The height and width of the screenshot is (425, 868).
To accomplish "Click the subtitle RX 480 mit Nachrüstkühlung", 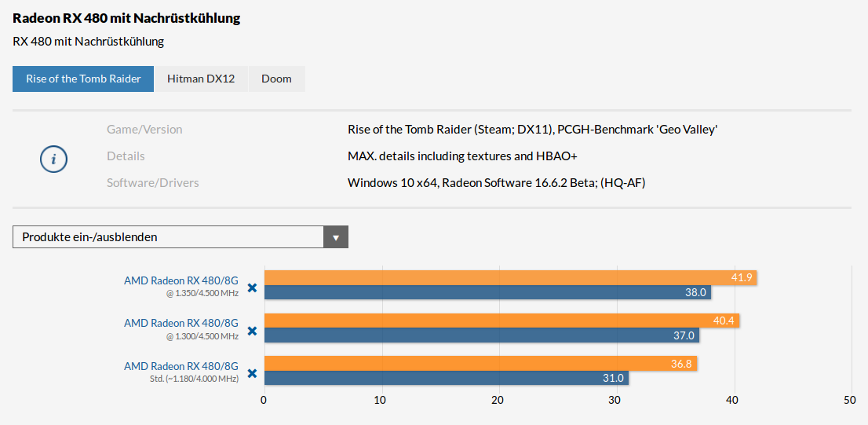I will (x=88, y=42).
